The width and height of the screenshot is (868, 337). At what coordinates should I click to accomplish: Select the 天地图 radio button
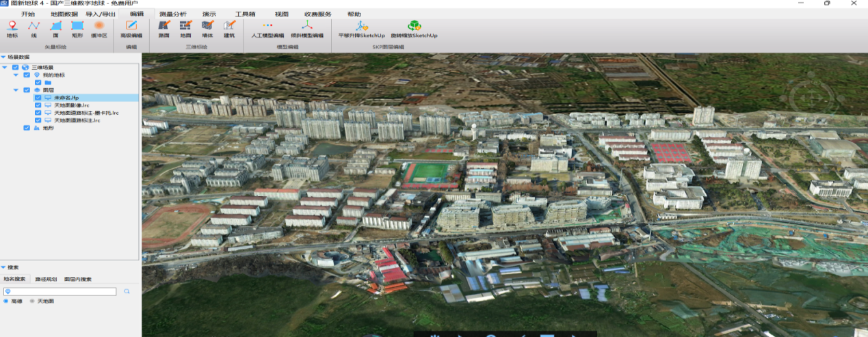coord(32,301)
